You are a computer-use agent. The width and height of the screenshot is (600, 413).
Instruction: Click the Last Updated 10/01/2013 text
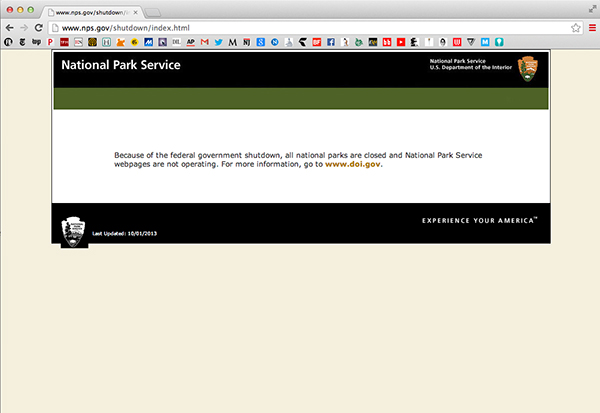tap(124, 233)
